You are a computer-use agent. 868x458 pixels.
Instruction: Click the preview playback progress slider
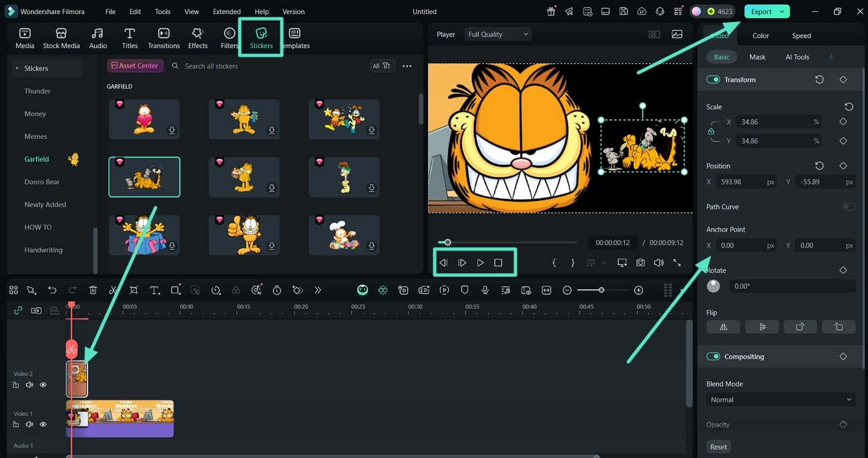tap(507, 242)
